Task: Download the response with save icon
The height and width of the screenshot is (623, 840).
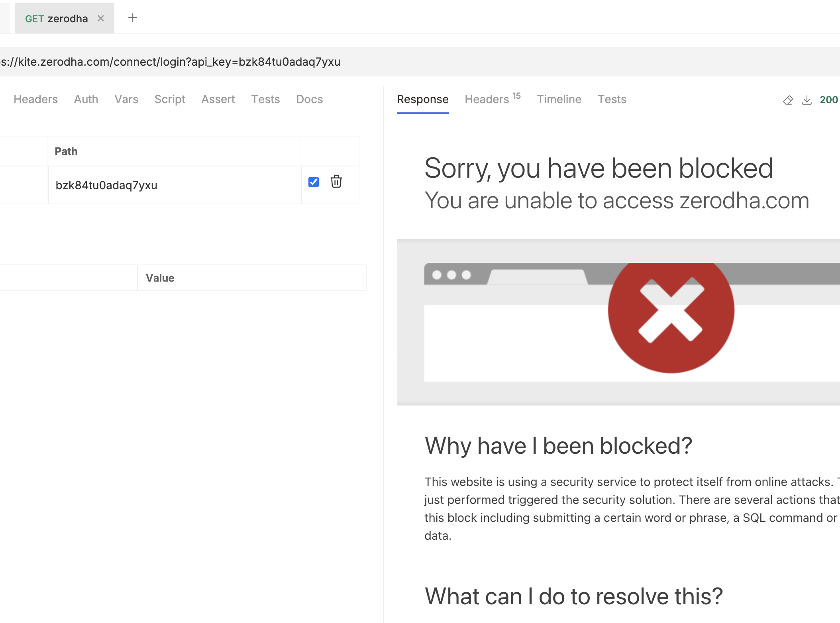Action: [x=807, y=100]
